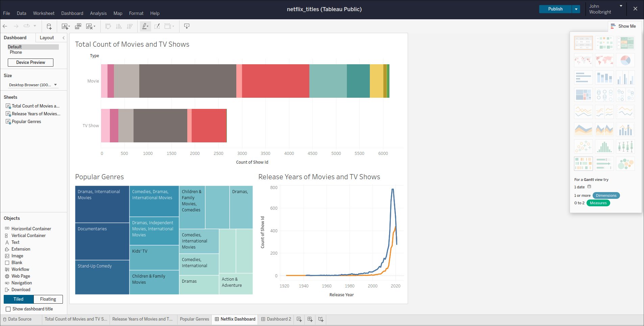
Task: Select Phone under Dashboard sizes
Action: pyautogui.click(x=16, y=52)
